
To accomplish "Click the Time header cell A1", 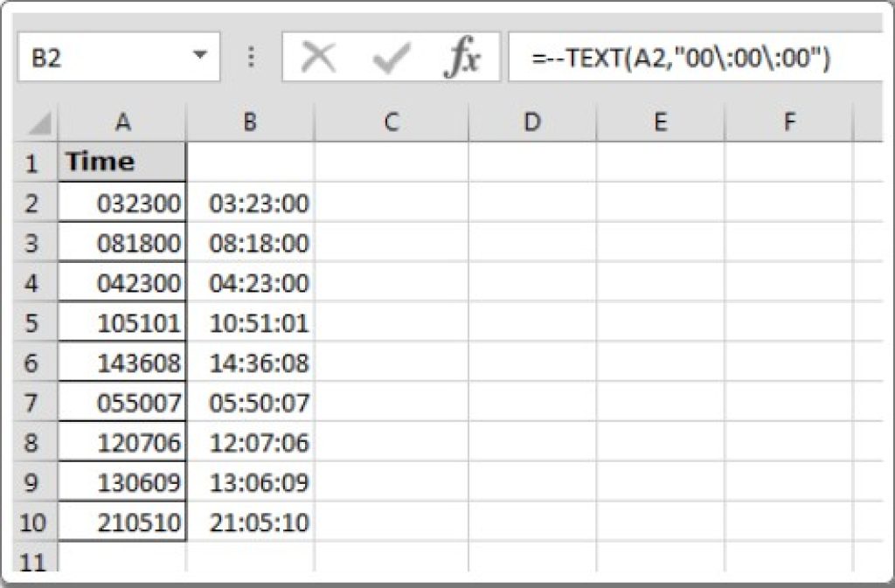I will [x=122, y=162].
